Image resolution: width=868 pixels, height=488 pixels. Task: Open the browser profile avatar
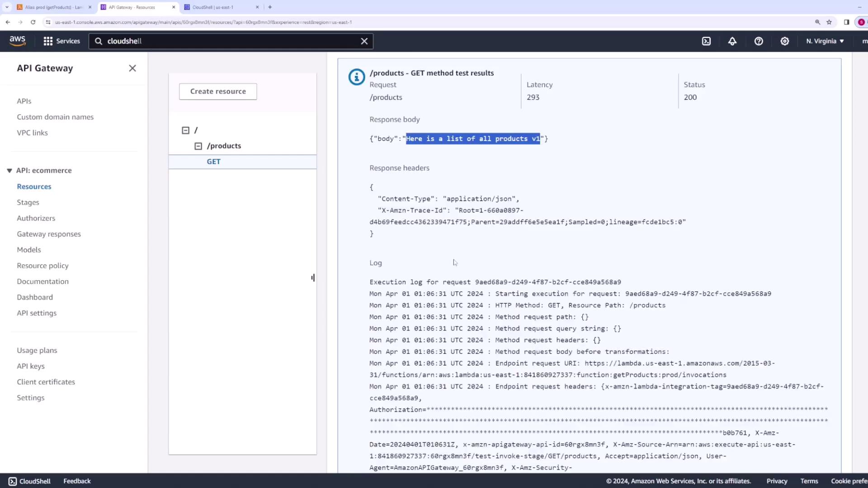click(861, 22)
